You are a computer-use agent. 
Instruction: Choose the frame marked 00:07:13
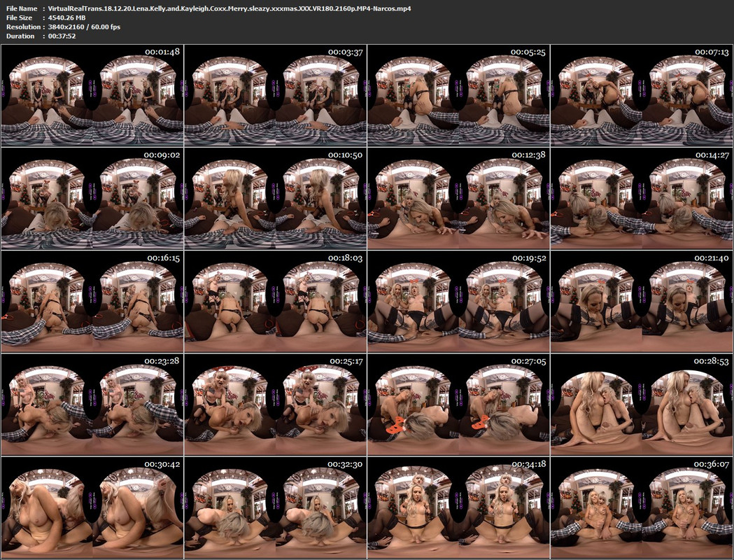(642, 95)
